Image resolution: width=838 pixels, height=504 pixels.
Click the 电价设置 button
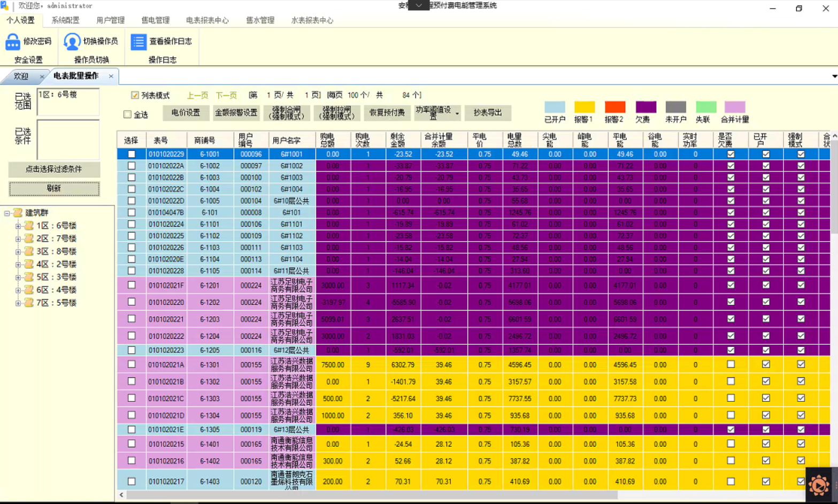pyautogui.click(x=186, y=113)
